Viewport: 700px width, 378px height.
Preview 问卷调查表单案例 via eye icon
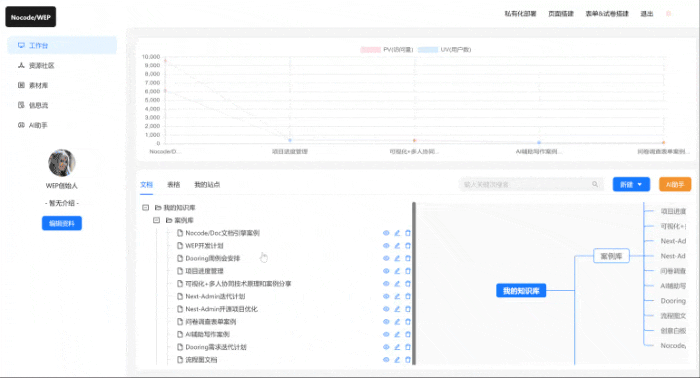point(386,322)
